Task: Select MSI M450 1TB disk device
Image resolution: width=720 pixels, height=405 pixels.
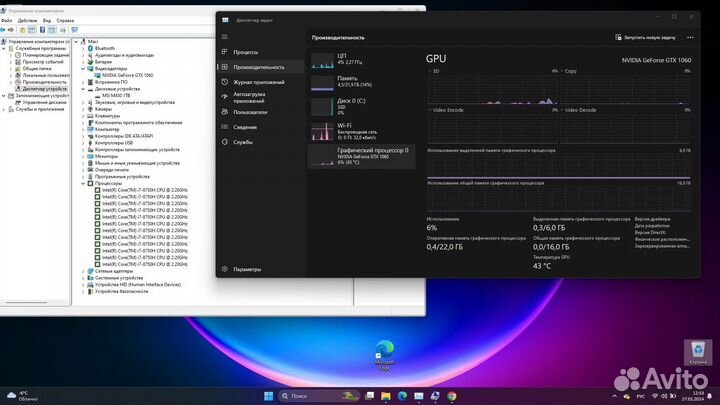Action: point(116,96)
